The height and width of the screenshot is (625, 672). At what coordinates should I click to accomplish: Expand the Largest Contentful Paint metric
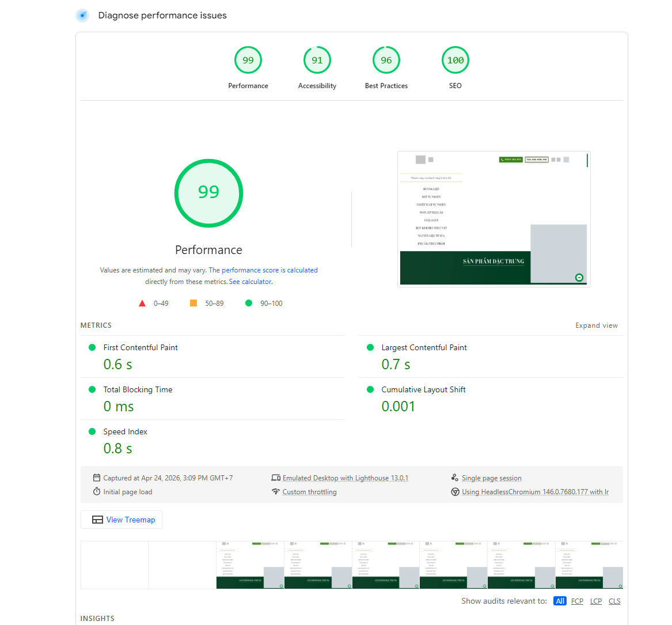(491, 357)
